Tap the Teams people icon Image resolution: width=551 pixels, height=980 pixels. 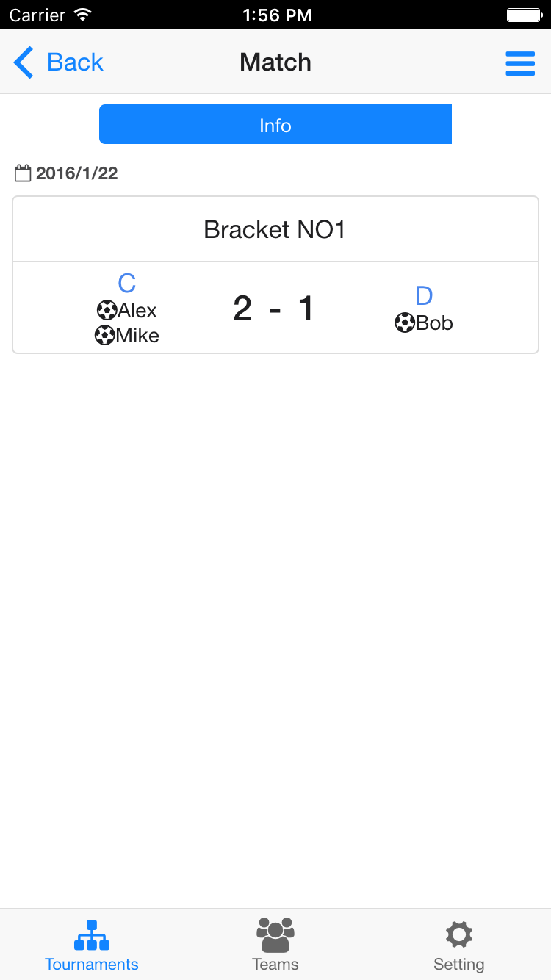[x=275, y=934]
